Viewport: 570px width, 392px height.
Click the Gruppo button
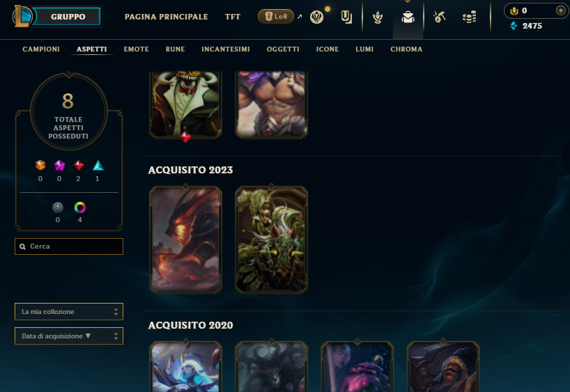[x=68, y=17]
